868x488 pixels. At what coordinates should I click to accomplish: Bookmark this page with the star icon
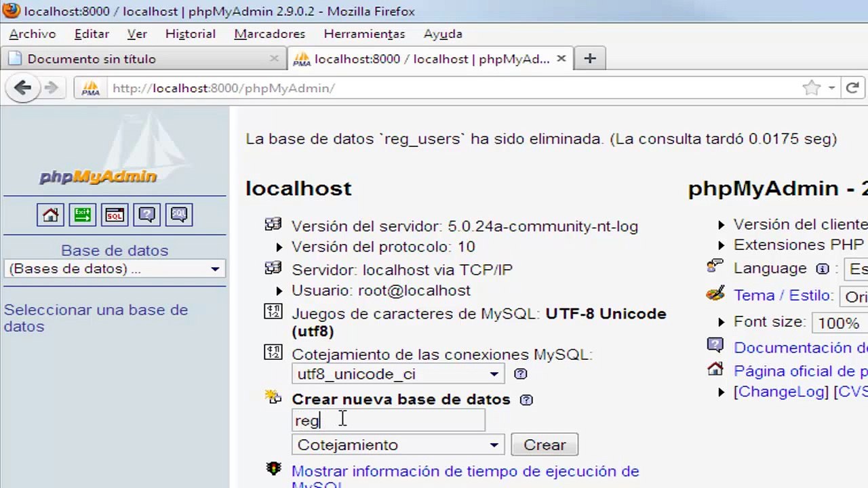tap(811, 87)
